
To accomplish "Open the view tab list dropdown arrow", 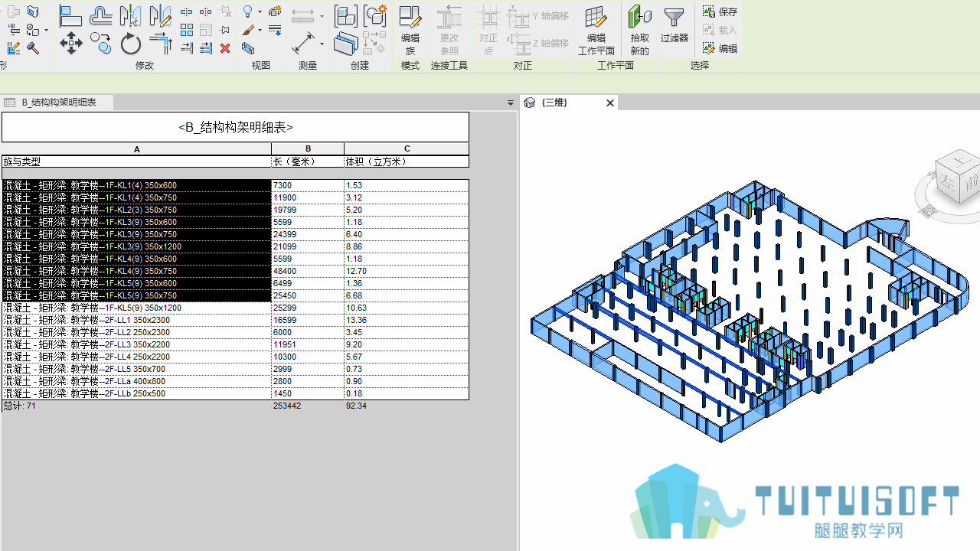I will tap(511, 103).
